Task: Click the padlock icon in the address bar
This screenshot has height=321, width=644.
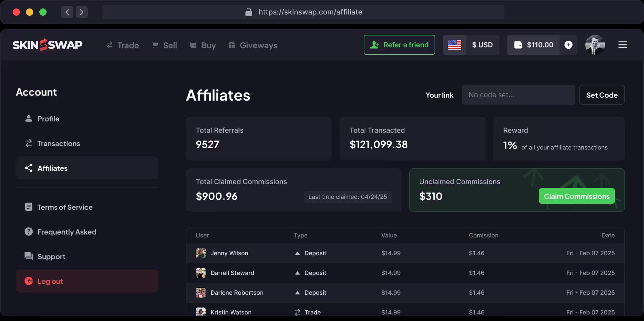Action: (249, 12)
